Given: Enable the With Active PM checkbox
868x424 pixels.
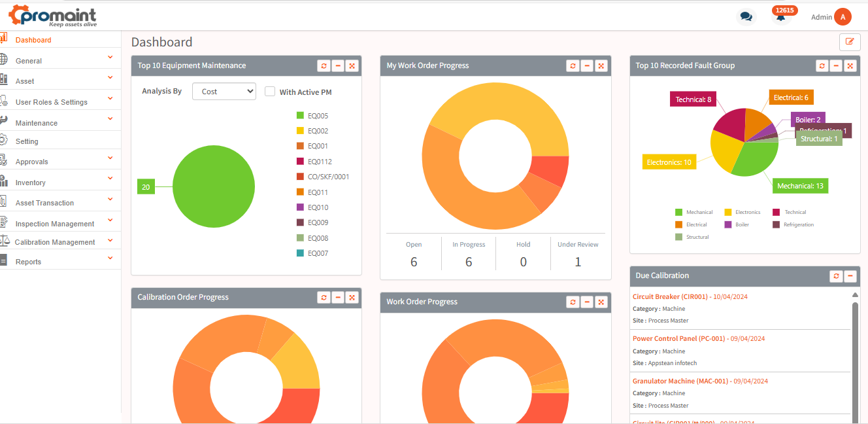Looking at the screenshot, I should [270, 92].
